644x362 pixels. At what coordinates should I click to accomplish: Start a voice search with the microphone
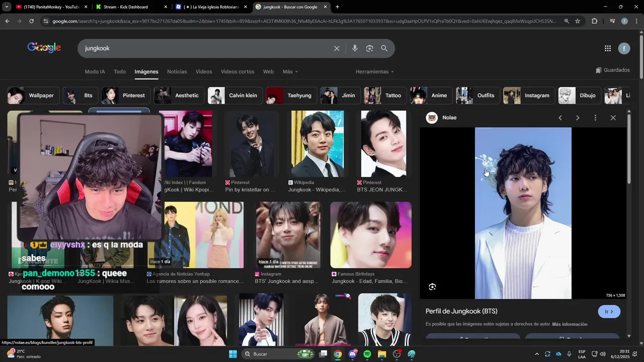tap(355, 48)
